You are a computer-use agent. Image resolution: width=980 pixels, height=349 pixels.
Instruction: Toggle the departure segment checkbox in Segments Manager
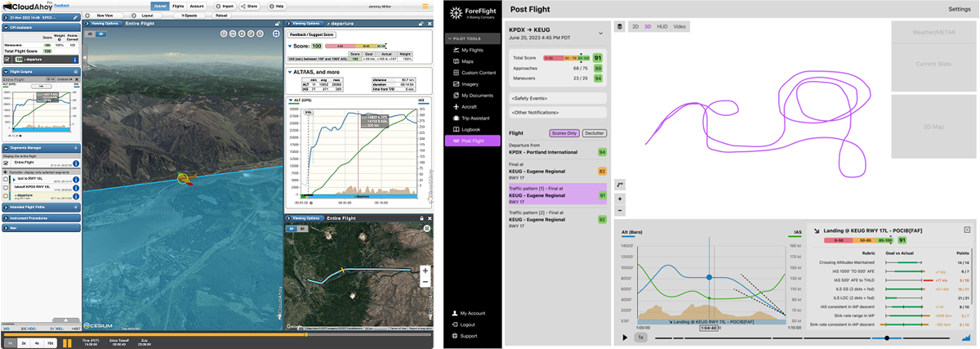(7, 197)
